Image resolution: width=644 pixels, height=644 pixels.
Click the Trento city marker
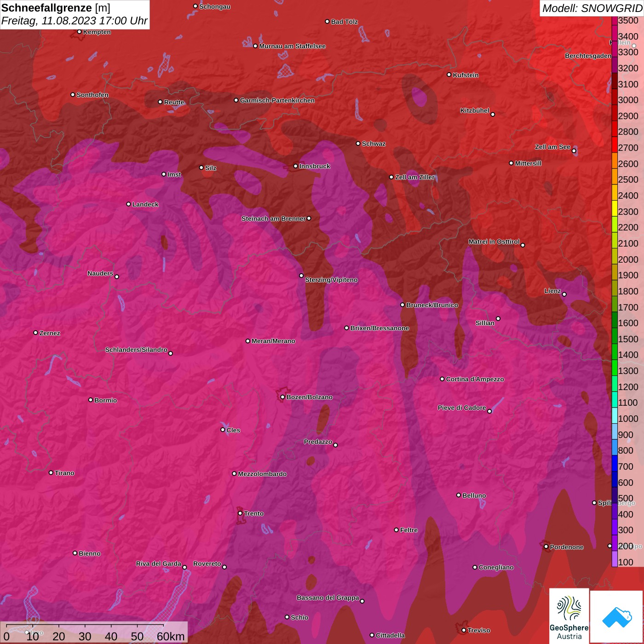point(240,513)
